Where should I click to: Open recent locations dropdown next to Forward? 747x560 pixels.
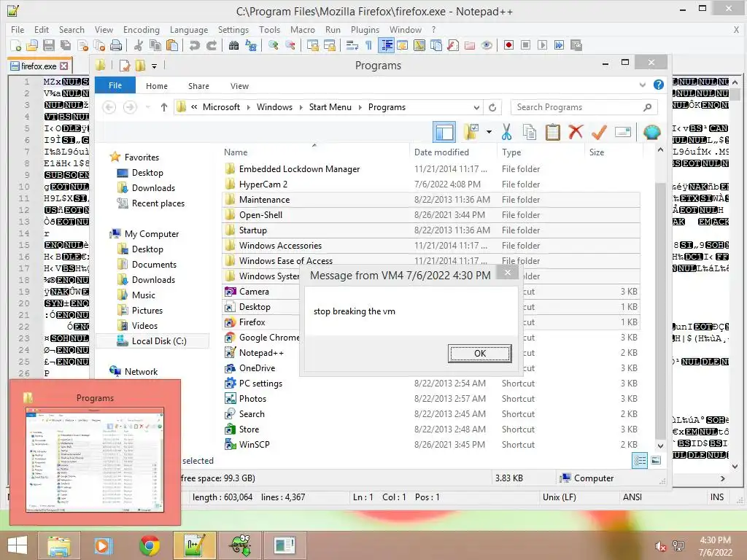tap(147, 107)
